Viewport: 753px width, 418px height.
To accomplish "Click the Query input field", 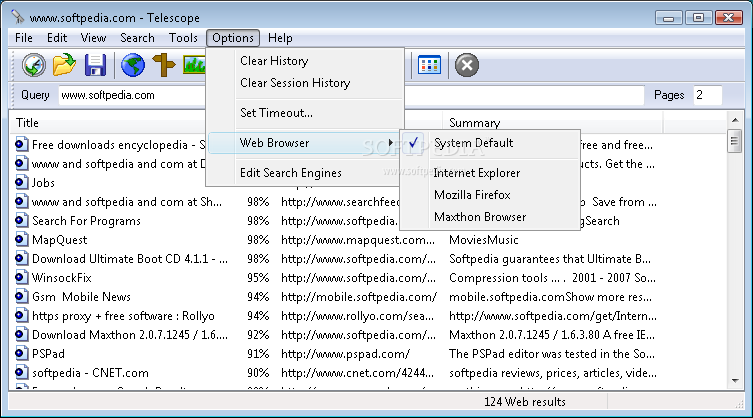I will 352,95.
